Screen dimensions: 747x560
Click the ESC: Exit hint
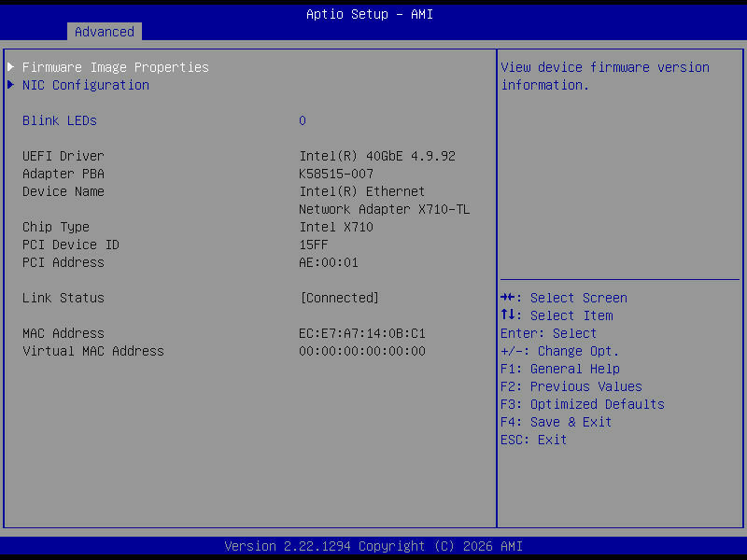tap(533, 440)
